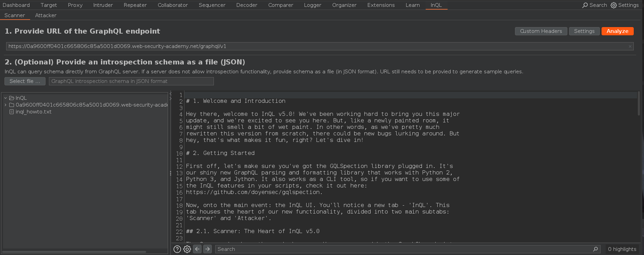This screenshot has height=255, width=644.
Task: Open editor search settings gear
Action: tap(187, 249)
